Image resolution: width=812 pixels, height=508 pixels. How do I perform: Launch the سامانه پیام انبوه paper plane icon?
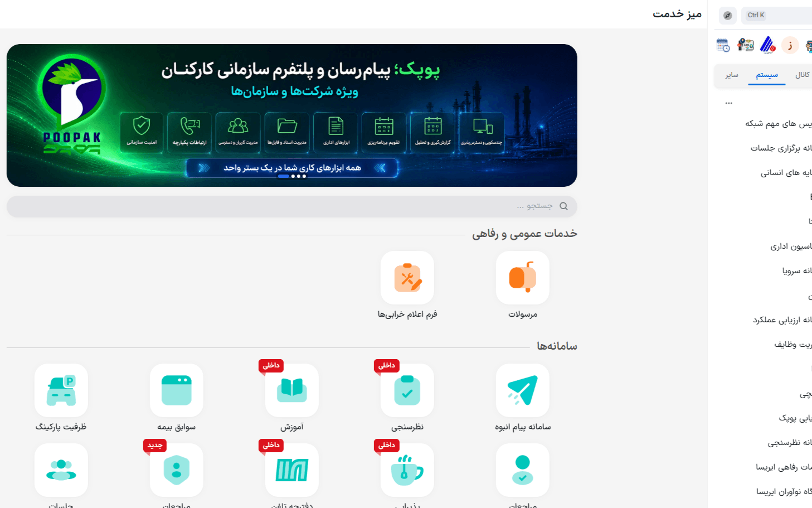(522, 390)
